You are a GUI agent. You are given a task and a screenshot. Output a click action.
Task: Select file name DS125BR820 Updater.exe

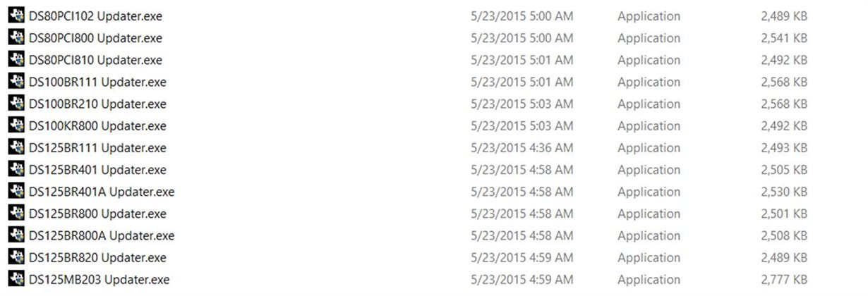tap(97, 257)
